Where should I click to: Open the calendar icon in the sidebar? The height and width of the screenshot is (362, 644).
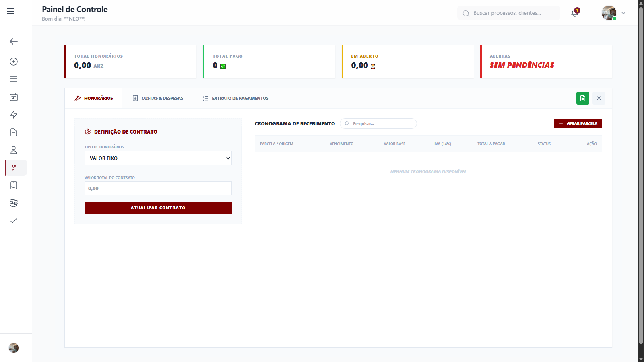[x=14, y=97]
